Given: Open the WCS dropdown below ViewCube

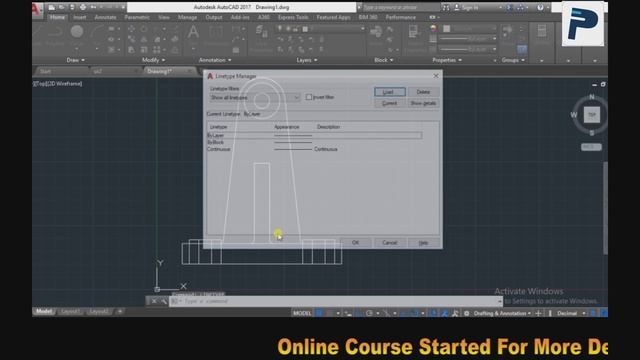Looking at the screenshot, I should (591, 147).
